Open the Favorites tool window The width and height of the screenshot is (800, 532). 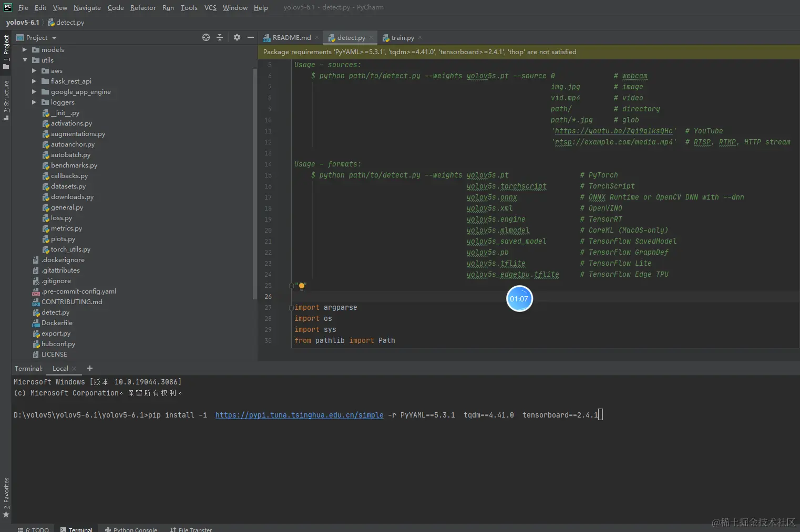click(x=6, y=496)
